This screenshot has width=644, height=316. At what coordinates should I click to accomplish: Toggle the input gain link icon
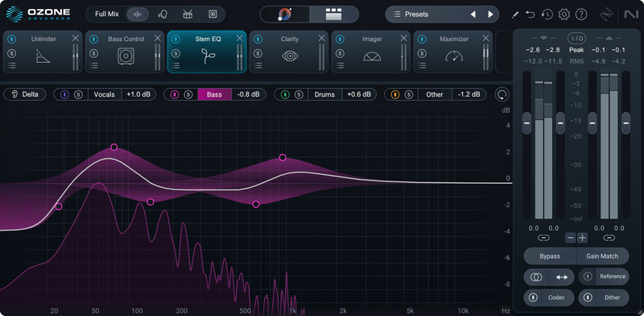[543, 238]
